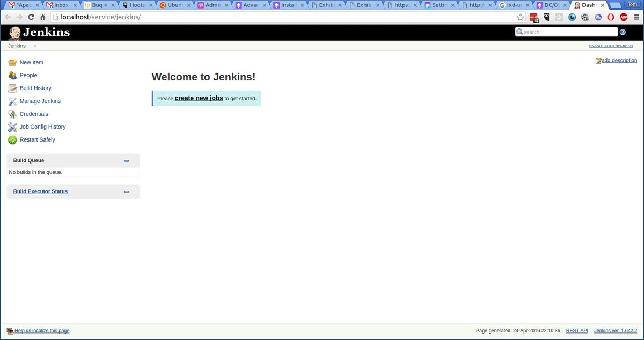This screenshot has height=340, width=644.
Task: Open the Chrome hamburger menu
Action: tap(636, 17)
